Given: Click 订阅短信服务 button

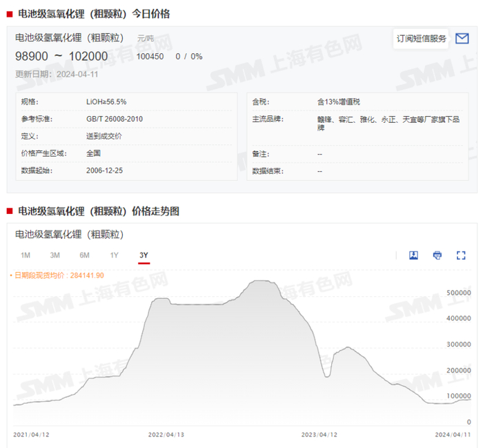Looking at the screenshot, I should pyautogui.click(x=421, y=39).
